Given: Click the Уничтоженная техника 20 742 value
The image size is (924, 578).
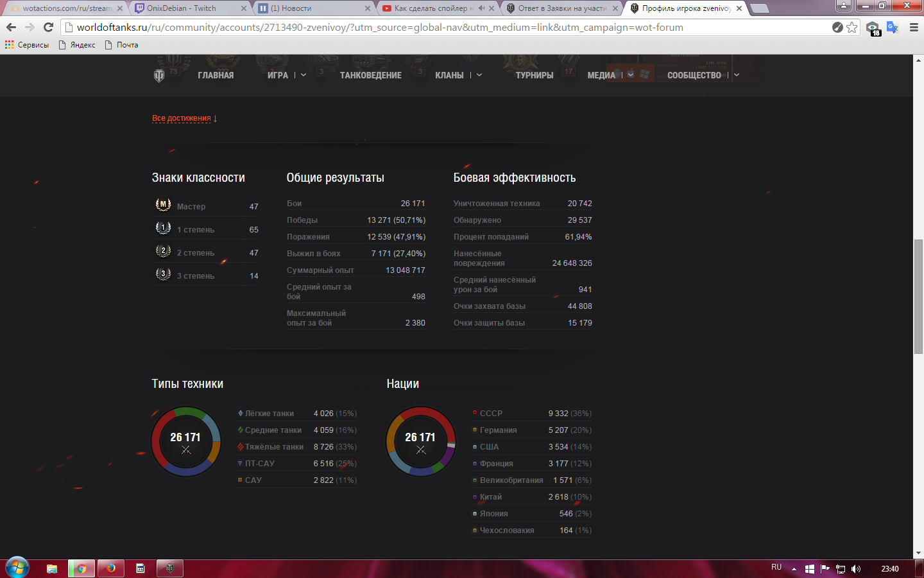Looking at the screenshot, I should [579, 204].
